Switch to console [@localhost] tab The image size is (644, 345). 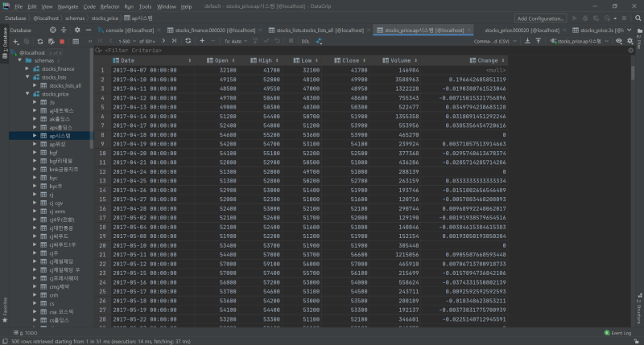[130, 31]
